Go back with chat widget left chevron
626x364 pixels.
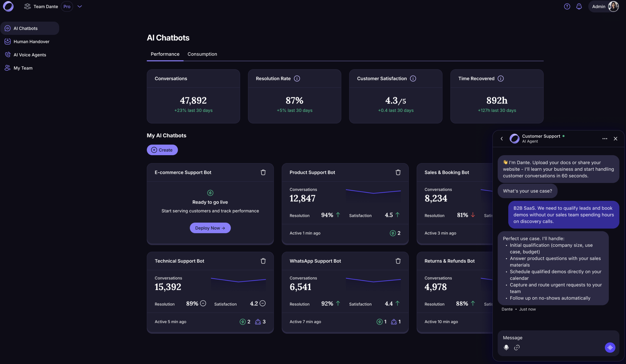pos(502,139)
